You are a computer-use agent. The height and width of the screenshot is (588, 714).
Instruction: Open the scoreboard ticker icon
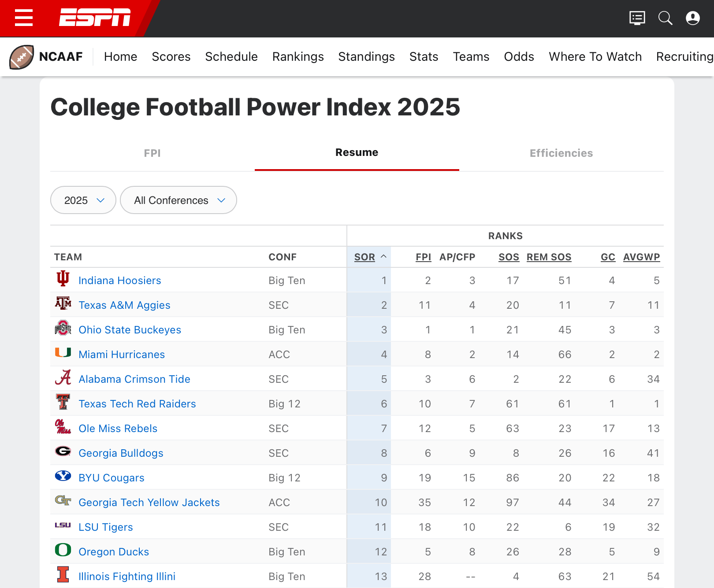(x=637, y=18)
